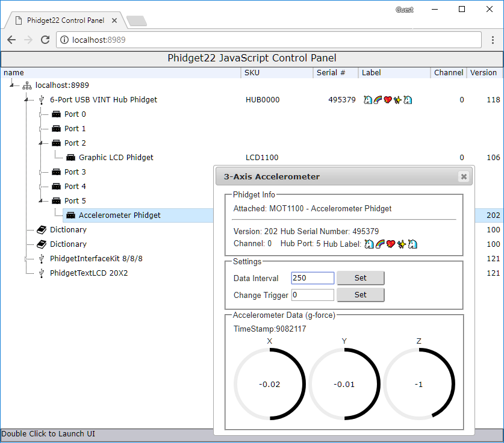This screenshot has width=504, height=443.
Task: Expand the Port 0 node
Action: (41, 114)
